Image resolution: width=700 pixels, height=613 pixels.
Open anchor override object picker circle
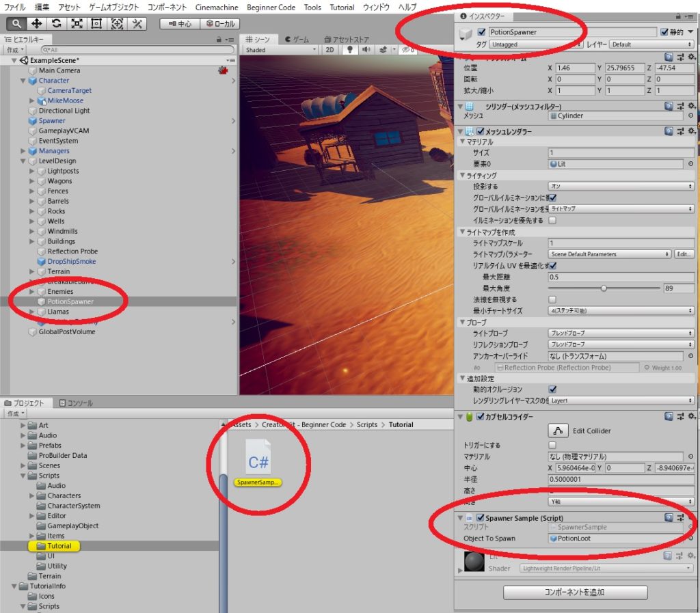click(690, 356)
